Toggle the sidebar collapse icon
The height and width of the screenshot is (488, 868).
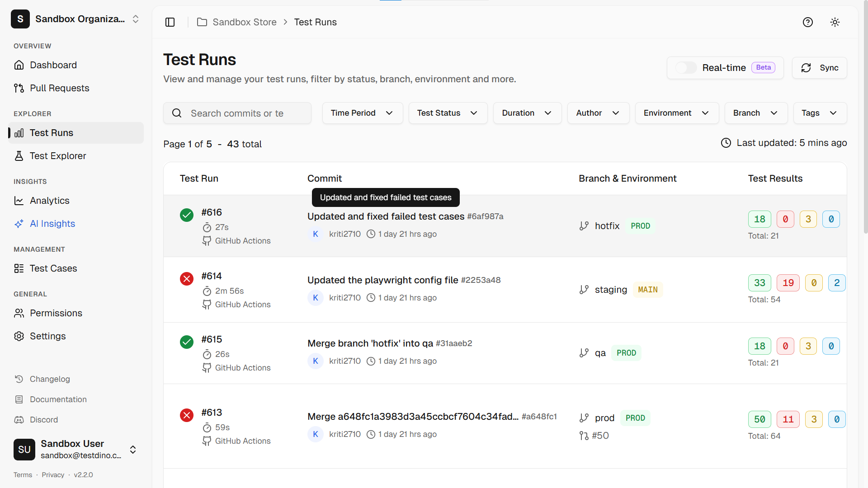tap(170, 22)
